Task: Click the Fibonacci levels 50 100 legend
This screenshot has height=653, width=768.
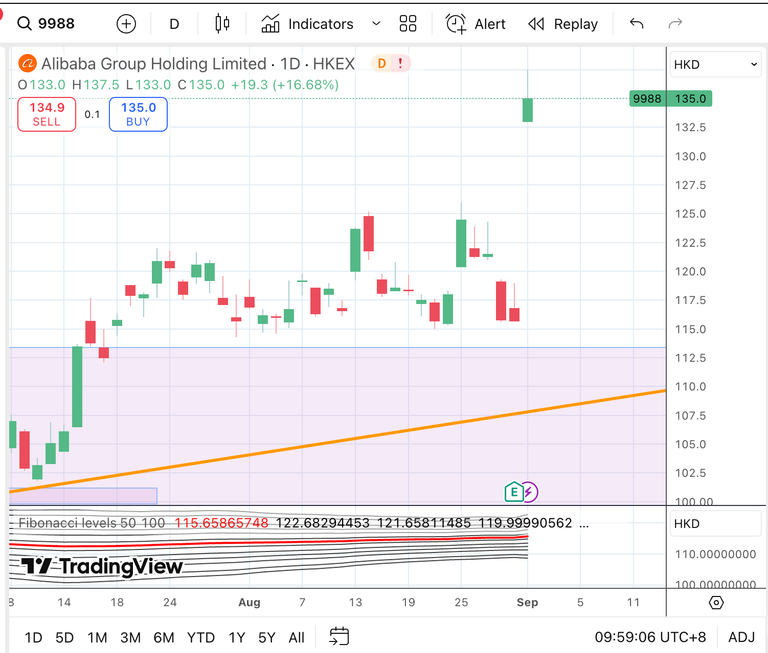Action: pos(92,523)
